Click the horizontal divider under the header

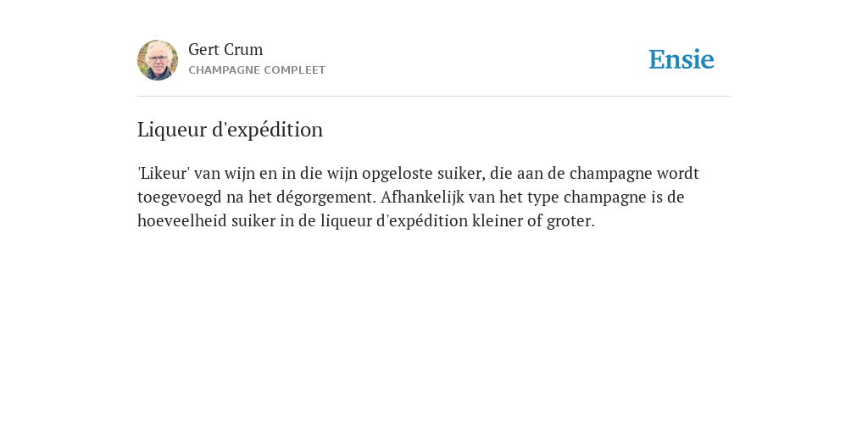[x=434, y=97]
